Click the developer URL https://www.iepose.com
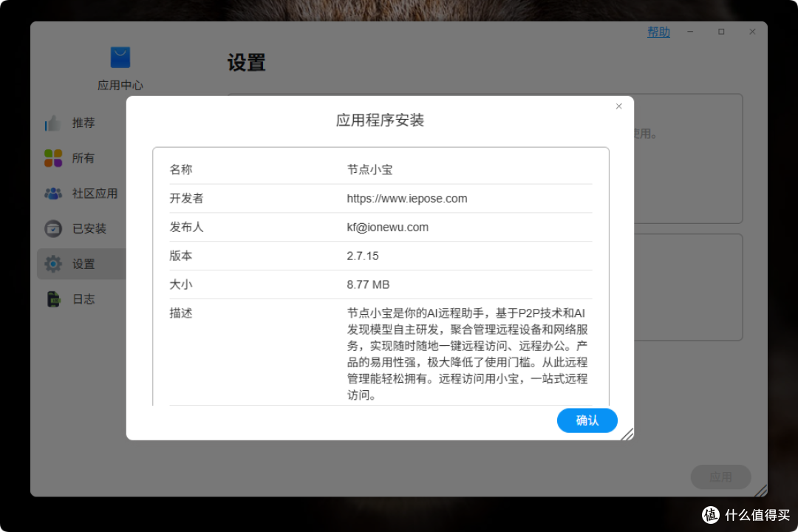This screenshot has height=532, width=798. (406, 199)
